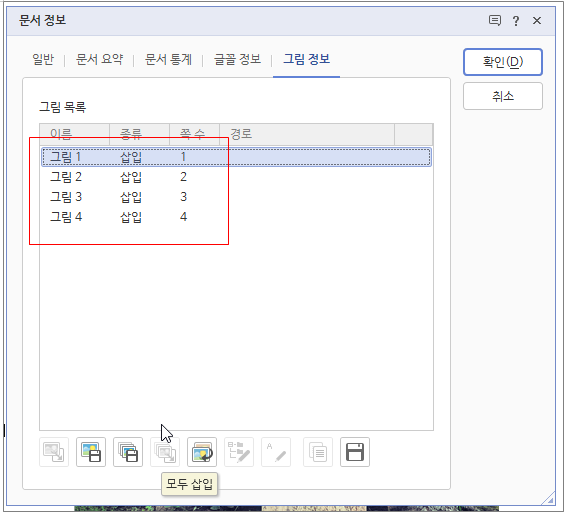This screenshot has height=517, width=570.
Task: Select the 그림 4 row
Action: coord(237,218)
